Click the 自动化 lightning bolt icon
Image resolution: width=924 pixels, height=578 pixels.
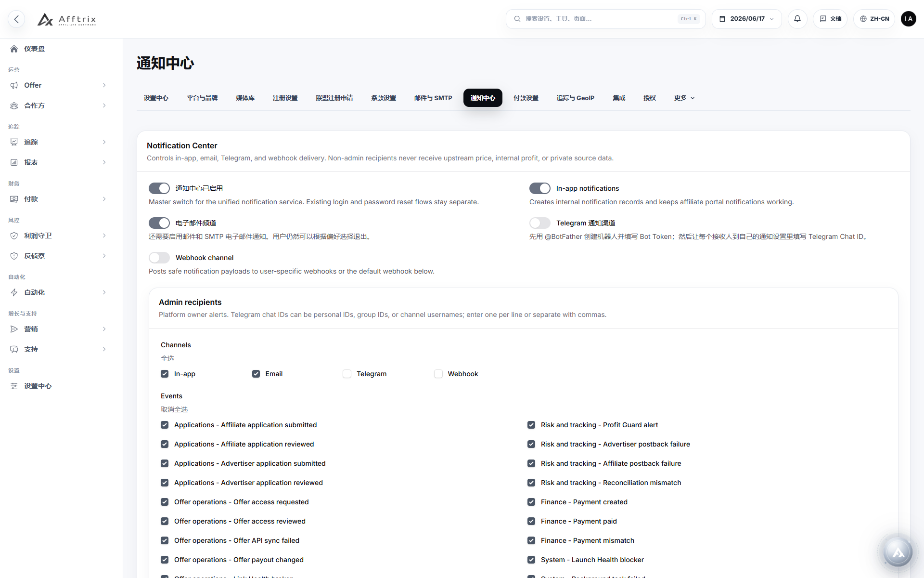pyautogui.click(x=14, y=292)
